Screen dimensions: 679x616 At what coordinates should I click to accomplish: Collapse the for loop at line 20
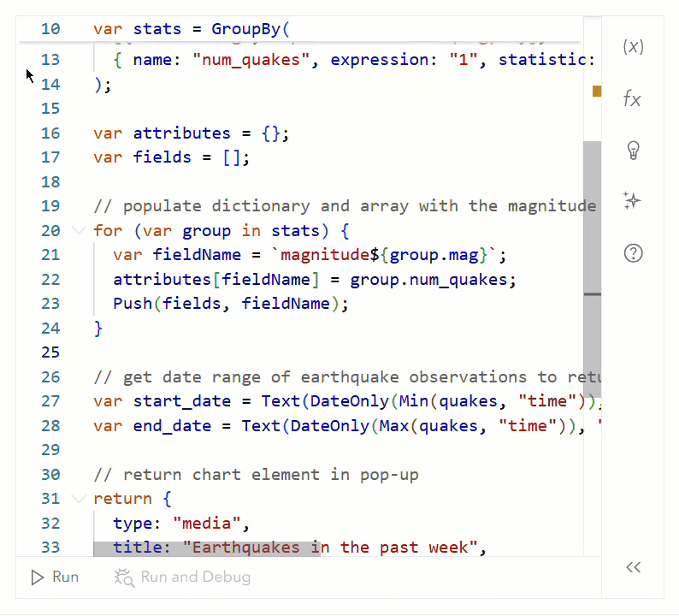click(79, 230)
